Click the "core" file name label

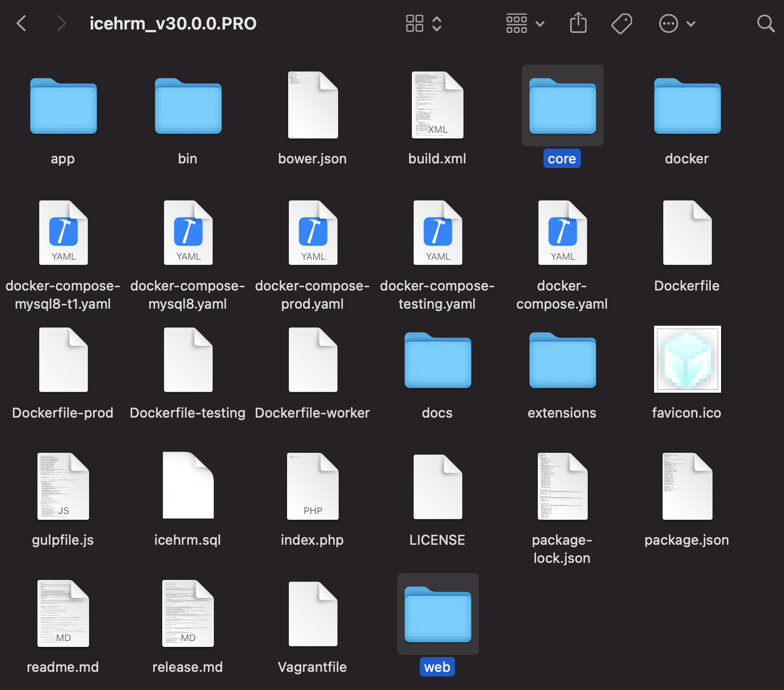coord(562,159)
